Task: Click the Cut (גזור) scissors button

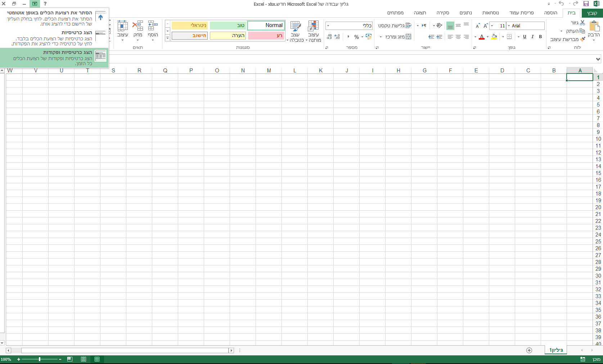Action: pos(579,23)
